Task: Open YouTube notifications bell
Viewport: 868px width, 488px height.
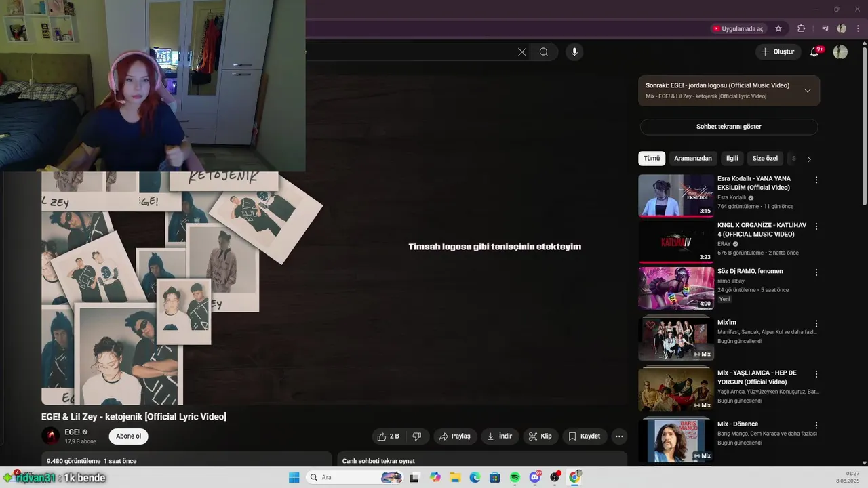Action: [815, 52]
